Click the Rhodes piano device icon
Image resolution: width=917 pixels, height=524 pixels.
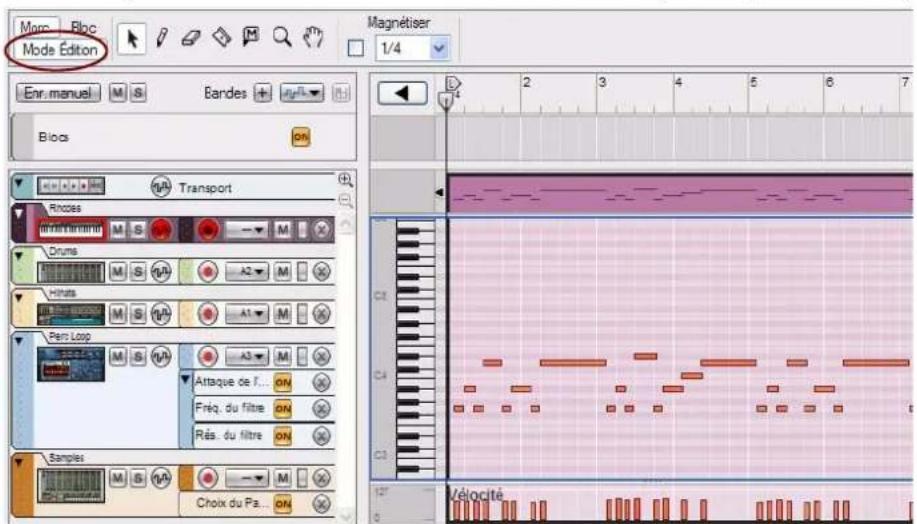click(x=71, y=230)
